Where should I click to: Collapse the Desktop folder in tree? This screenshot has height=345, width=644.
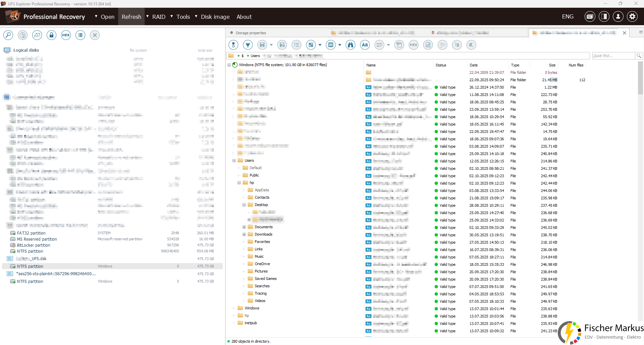coord(244,205)
